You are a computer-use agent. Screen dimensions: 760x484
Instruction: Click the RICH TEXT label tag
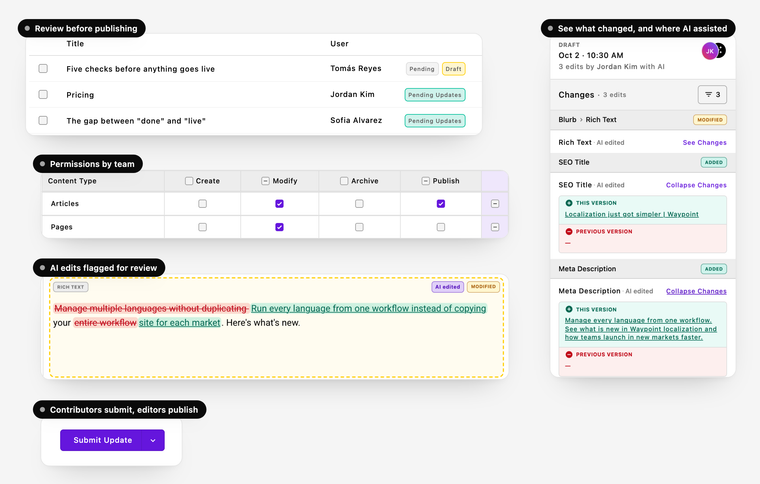click(x=71, y=287)
